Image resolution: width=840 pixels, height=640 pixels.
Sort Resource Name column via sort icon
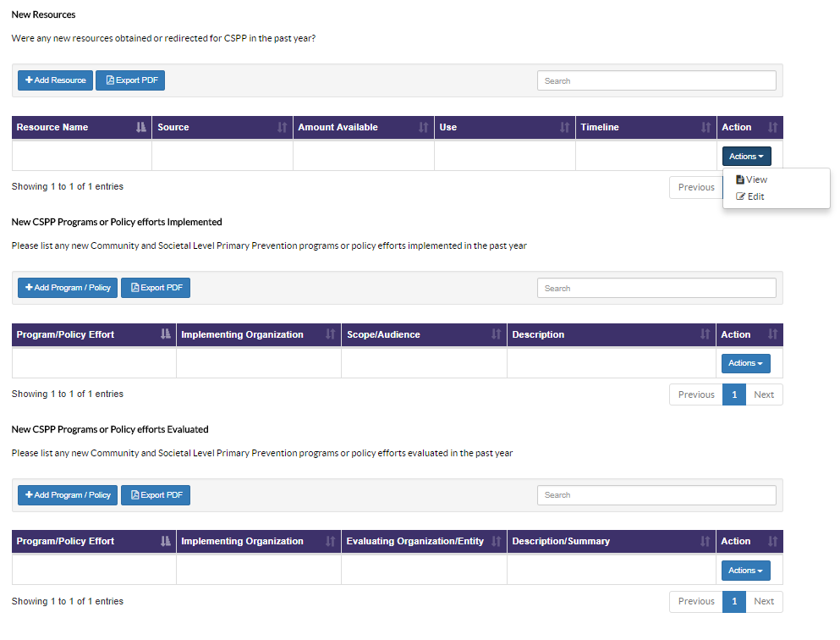[x=141, y=128]
